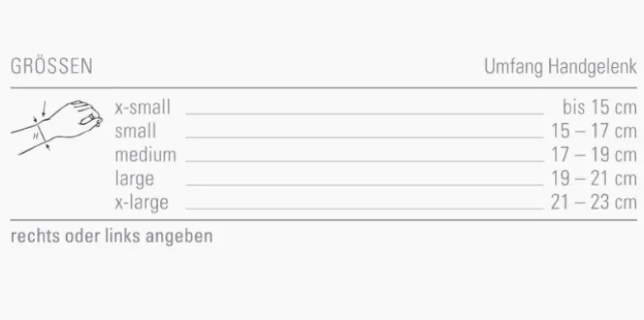644x320 pixels.
Task: Select the medium size label
Action: tap(146, 155)
